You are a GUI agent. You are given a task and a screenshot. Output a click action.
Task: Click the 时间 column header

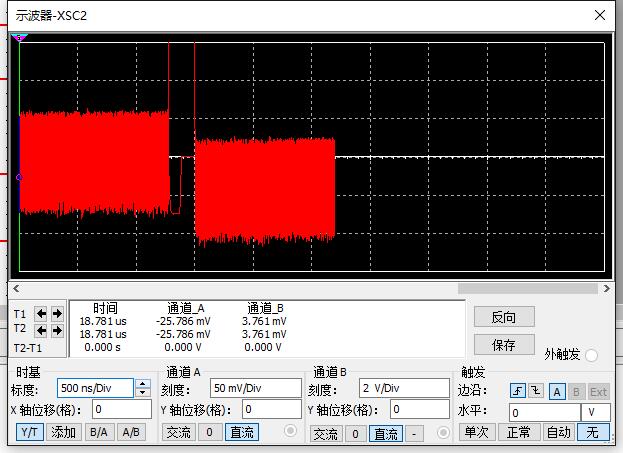click(105, 308)
